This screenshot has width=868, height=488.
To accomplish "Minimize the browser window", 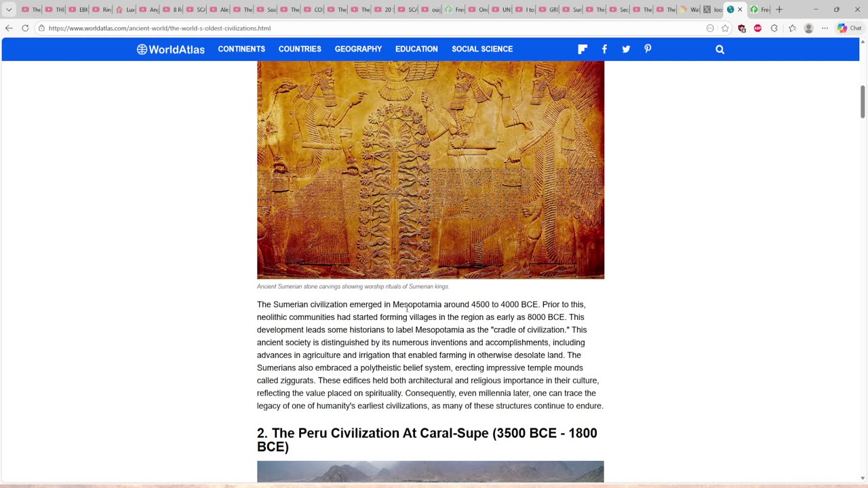I will 815,9.
